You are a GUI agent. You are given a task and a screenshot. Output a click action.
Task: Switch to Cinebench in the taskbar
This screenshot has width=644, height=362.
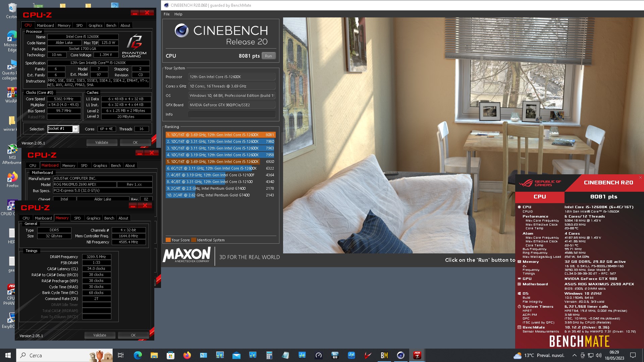click(x=401, y=355)
